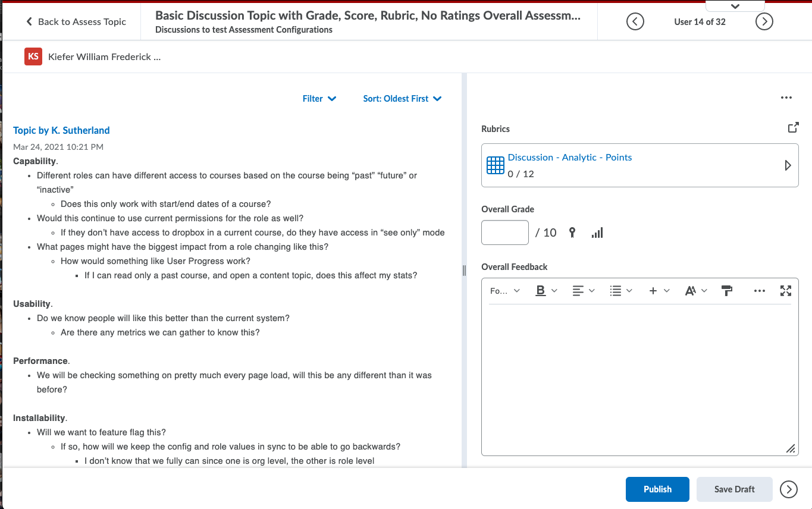812x509 pixels.
Task: Publish the assessment
Action: click(657, 489)
